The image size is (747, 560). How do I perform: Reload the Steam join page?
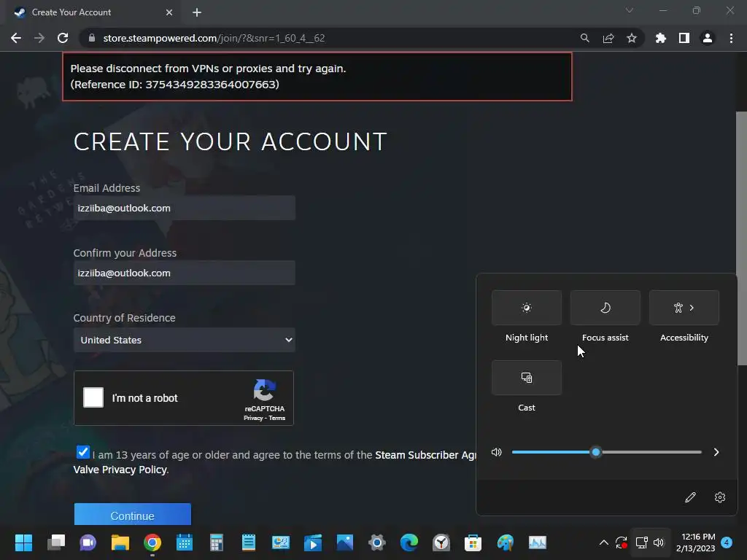(63, 38)
